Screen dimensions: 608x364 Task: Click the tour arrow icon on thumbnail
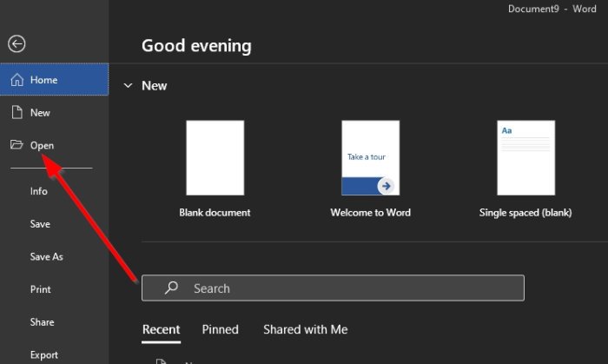pos(386,185)
